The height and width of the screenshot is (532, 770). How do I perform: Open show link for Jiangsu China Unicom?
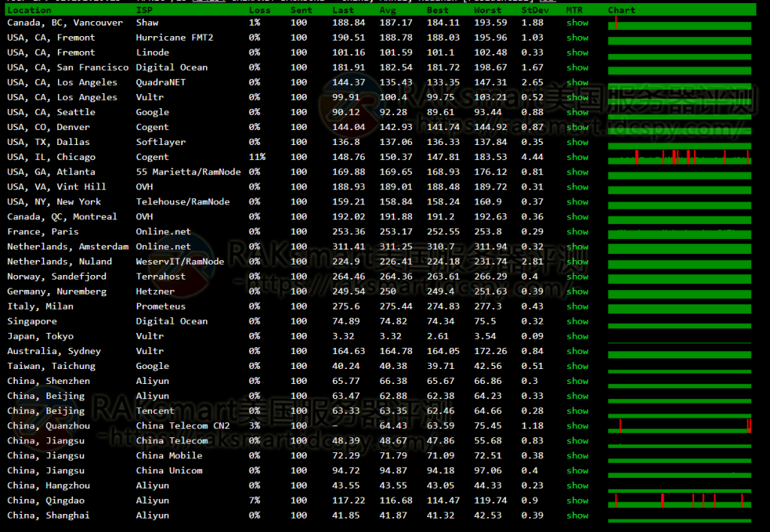tap(577, 470)
